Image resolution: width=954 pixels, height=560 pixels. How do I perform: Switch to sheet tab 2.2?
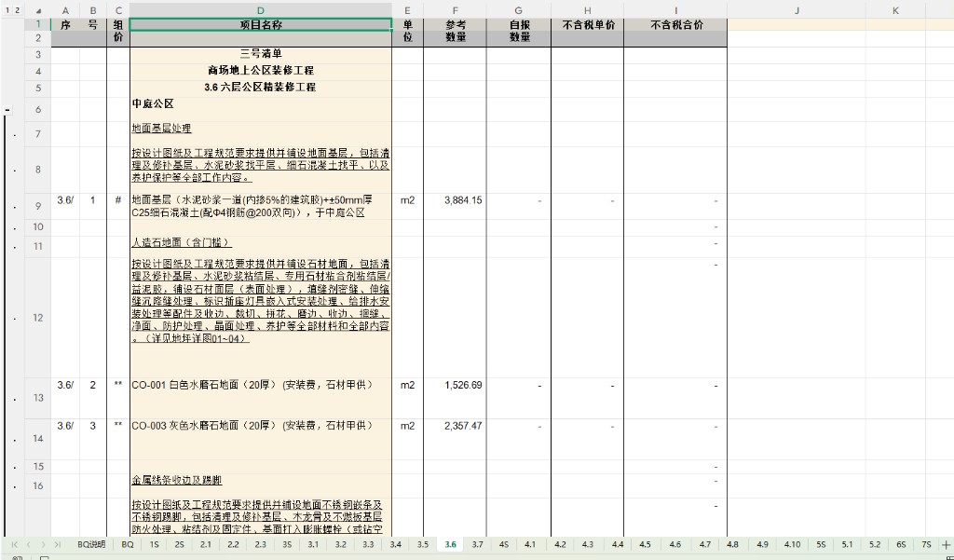233,544
